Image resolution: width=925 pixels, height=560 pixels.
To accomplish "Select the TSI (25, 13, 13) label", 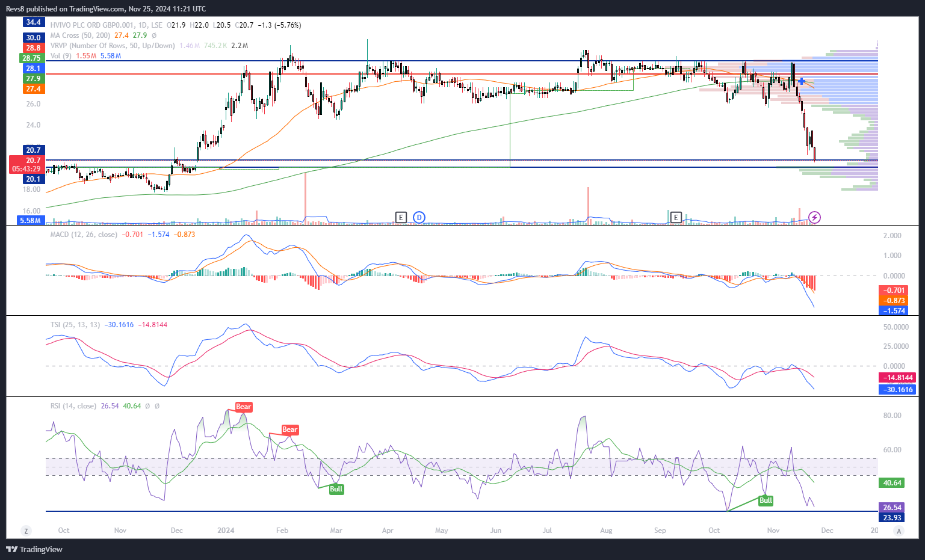I will 75,325.
